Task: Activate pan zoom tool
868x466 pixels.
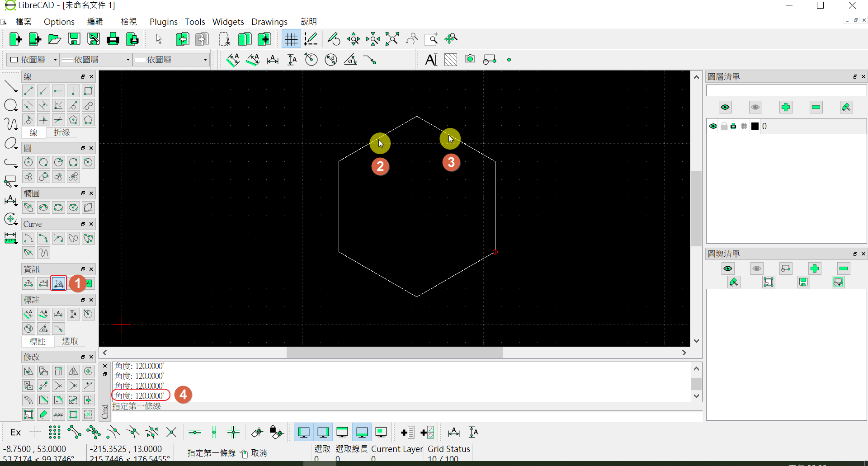Action: 451,39
